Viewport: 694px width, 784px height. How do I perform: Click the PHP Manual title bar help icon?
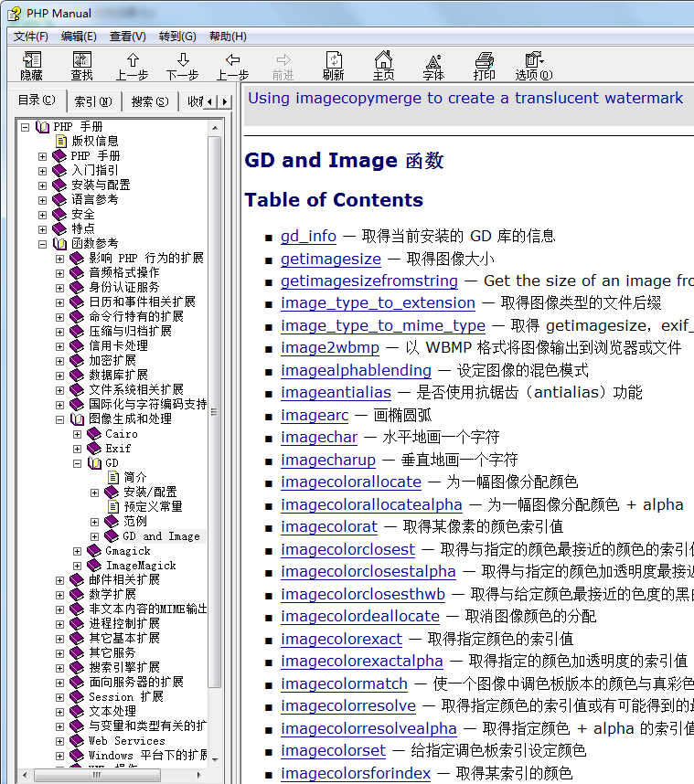pyautogui.click(x=14, y=14)
